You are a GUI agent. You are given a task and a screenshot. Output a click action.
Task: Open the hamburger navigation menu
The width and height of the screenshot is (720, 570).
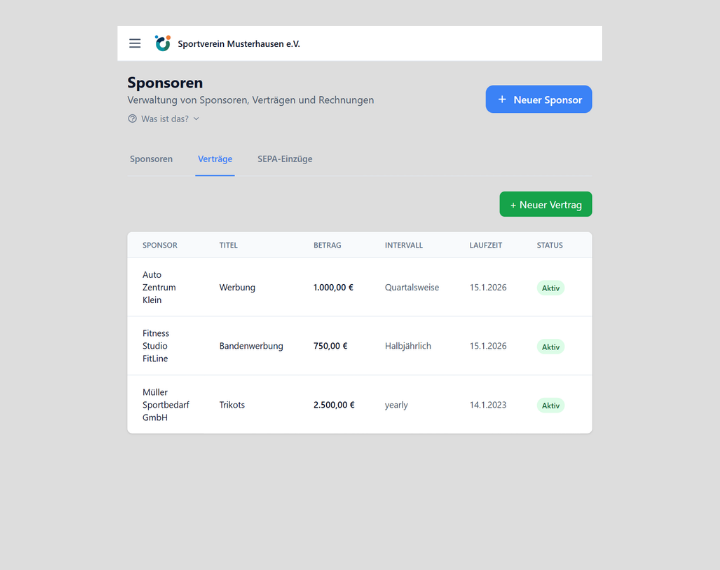coord(135,43)
